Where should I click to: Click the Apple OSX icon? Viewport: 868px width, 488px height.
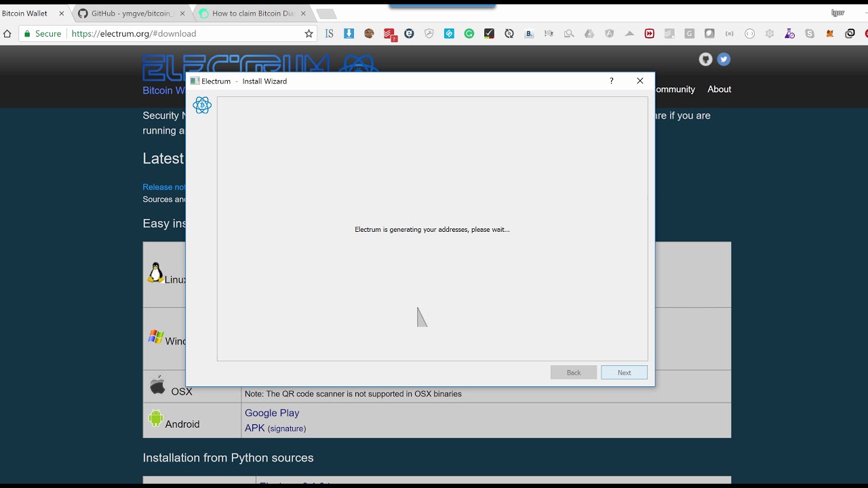click(x=157, y=385)
